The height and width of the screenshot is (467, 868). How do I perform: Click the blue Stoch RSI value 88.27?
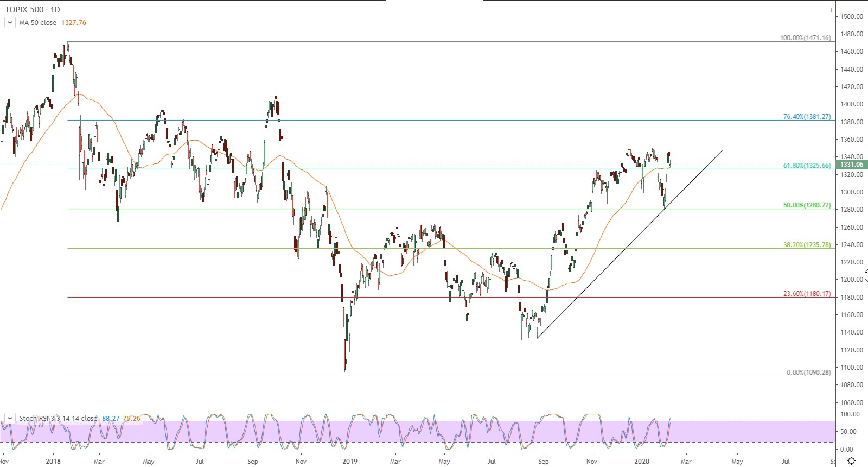[111, 419]
